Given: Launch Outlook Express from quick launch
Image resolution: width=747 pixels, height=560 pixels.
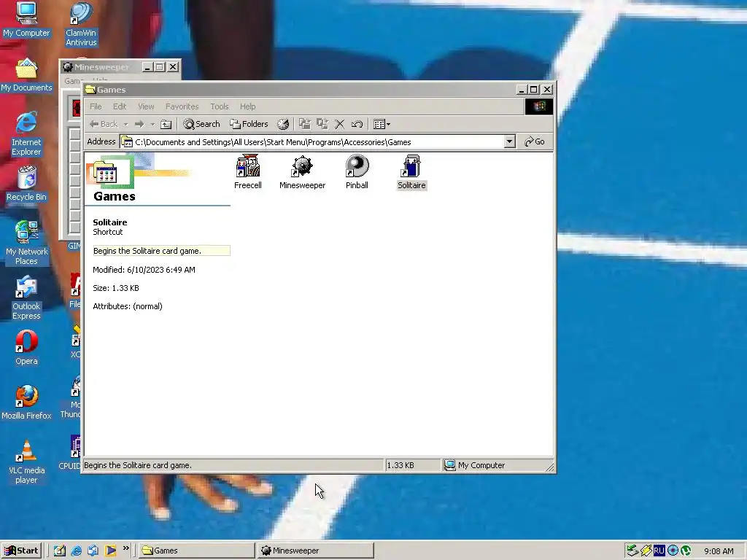Looking at the screenshot, I should pyautogui.click(x=93, y=551).
